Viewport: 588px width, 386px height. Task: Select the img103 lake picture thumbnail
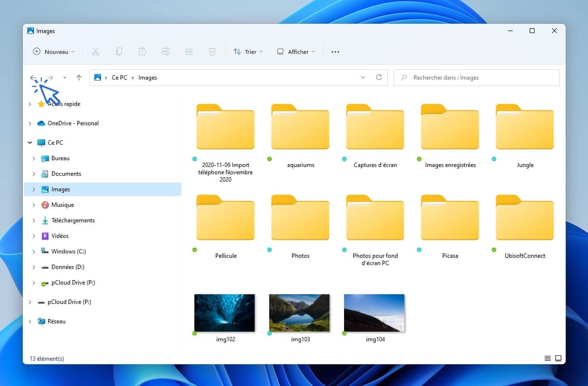coord(300,313)
